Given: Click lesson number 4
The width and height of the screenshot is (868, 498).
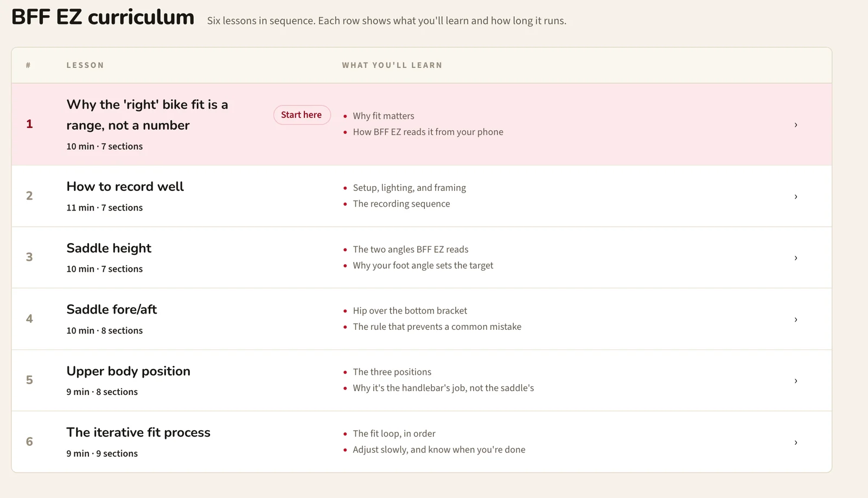Looking at the screenshot, I should coord(29,319).
